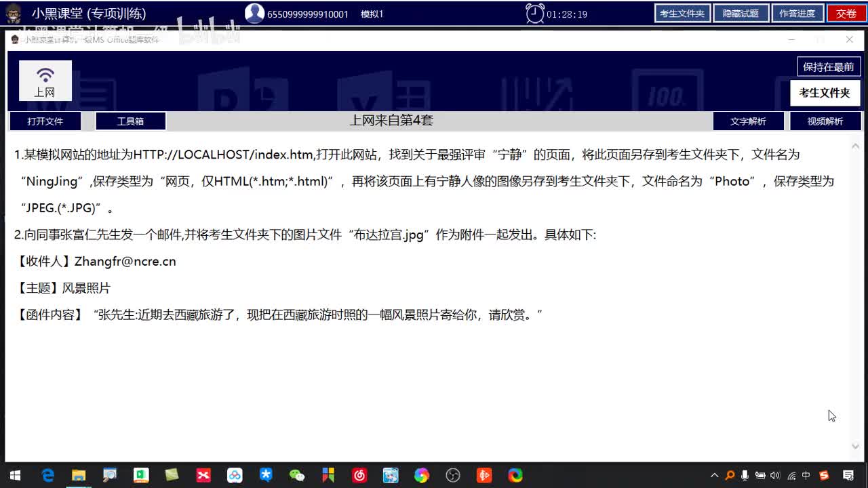Click the URL HTTP://LOCALHOST/index.htm in question 1
The height and width of the screenshot is (488, 868).
tap(223, 155)
